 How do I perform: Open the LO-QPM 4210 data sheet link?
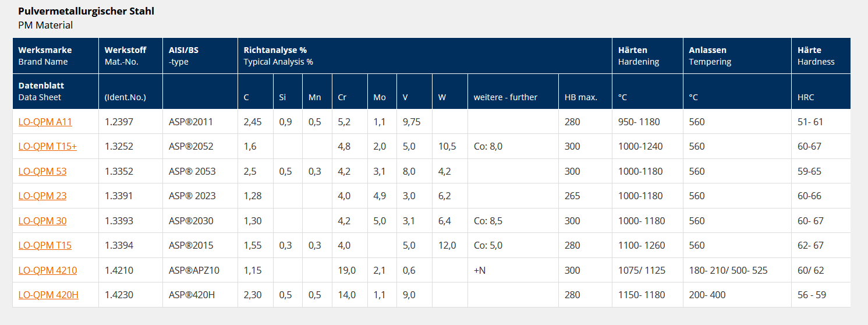tap(48, 270)
